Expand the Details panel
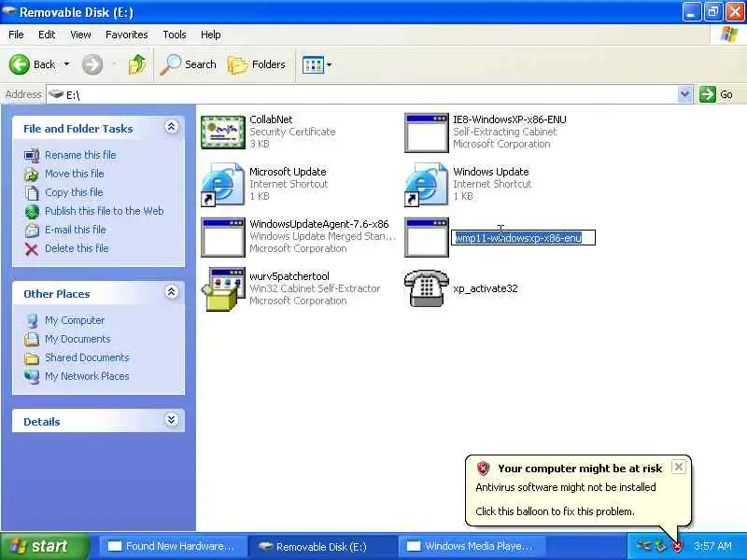This screenshot has width=747, height=560. [172, 419]
